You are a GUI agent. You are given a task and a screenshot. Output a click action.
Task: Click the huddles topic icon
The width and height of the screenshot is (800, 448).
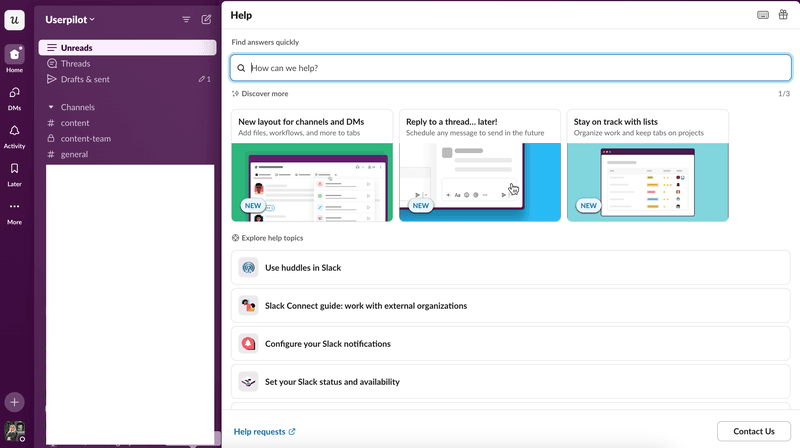pyautogui.click(x=248, y=267)
